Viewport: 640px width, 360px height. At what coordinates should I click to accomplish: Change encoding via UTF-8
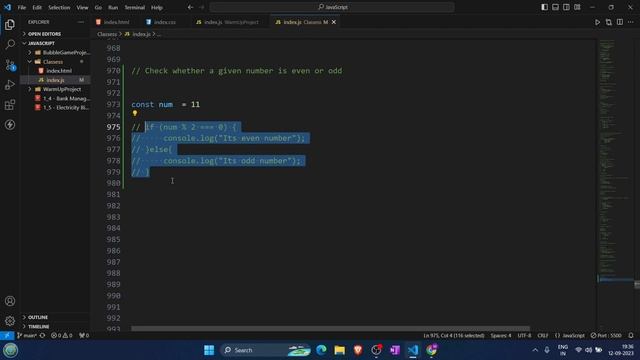[x=524, y=336]
